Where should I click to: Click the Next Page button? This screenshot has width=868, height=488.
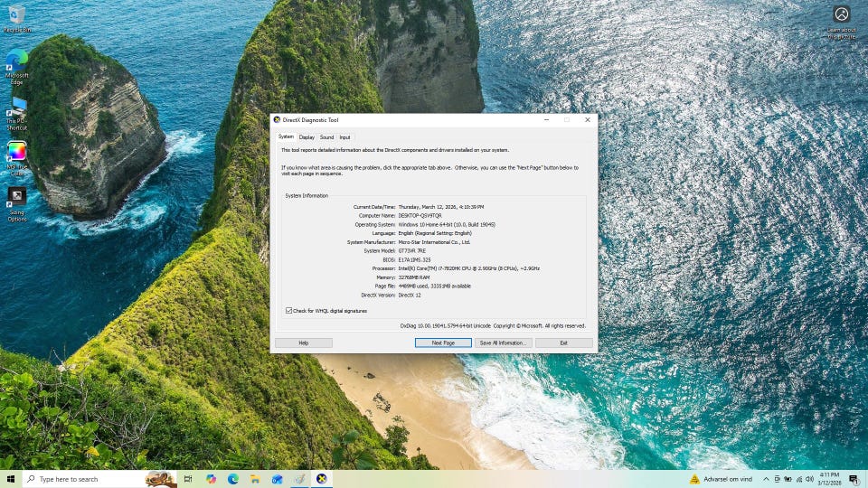point(443,343)
